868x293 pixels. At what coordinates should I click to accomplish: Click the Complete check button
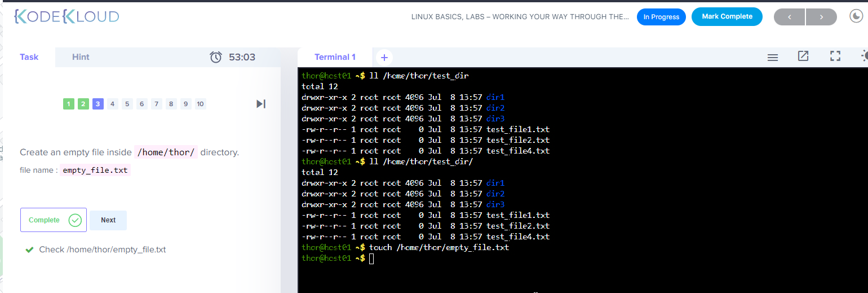(54, 220)
